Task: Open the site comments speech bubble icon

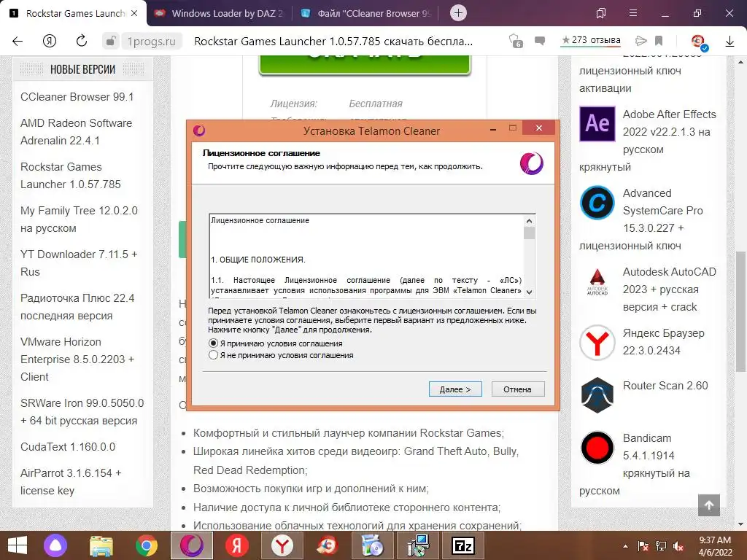Action: pyautogui.click(x=540, y=41)
